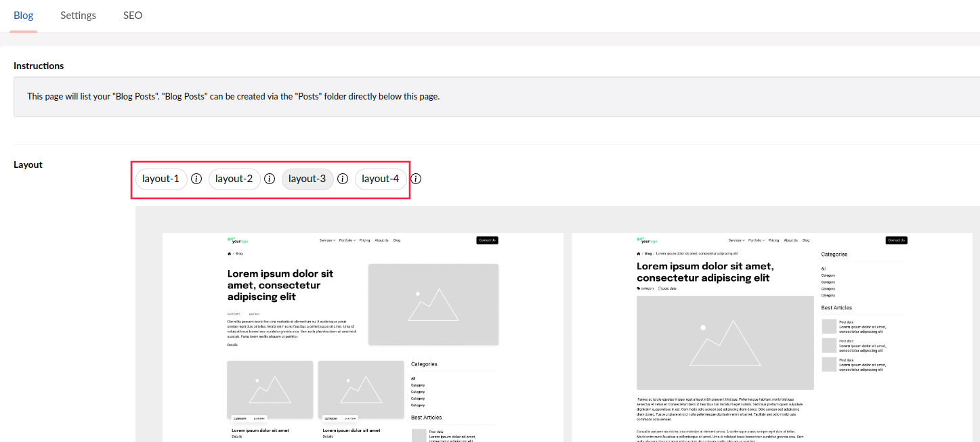Expand Services dropdown in the right preview
980x442 pixels.
coord(737,240)
